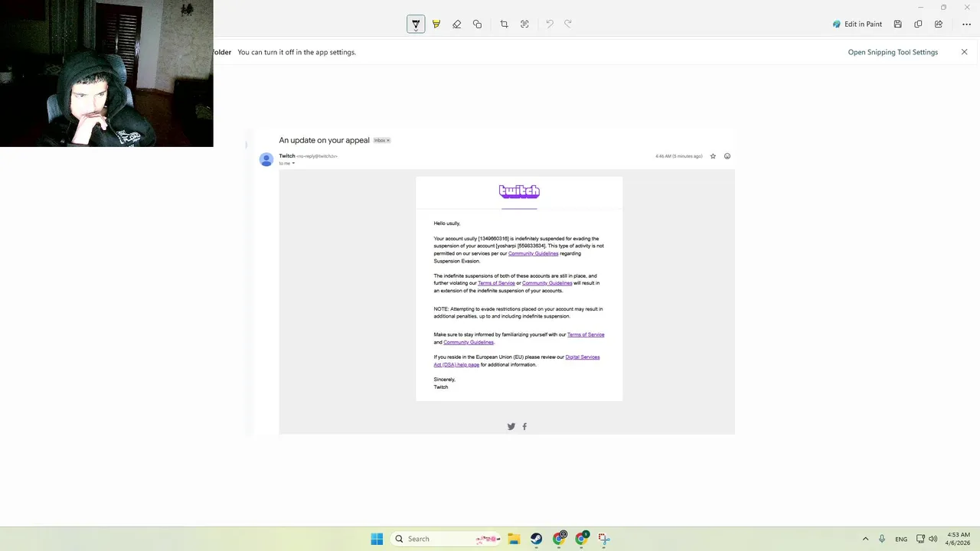Click the emoji reaction icon in the captured email
The width and height of the screenshot is (980, 551).
point(727,156)
